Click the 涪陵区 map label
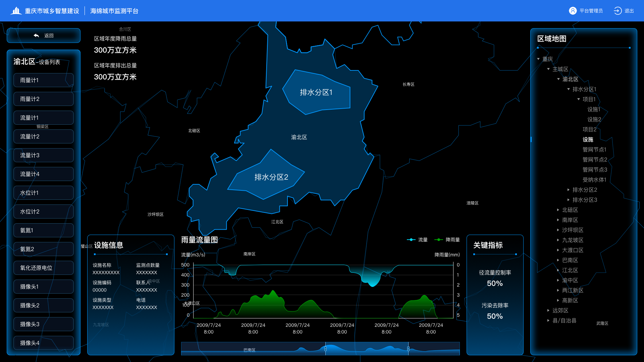This screenshot has height=362, width=644. pyautogui.click(x=472, y=203)
